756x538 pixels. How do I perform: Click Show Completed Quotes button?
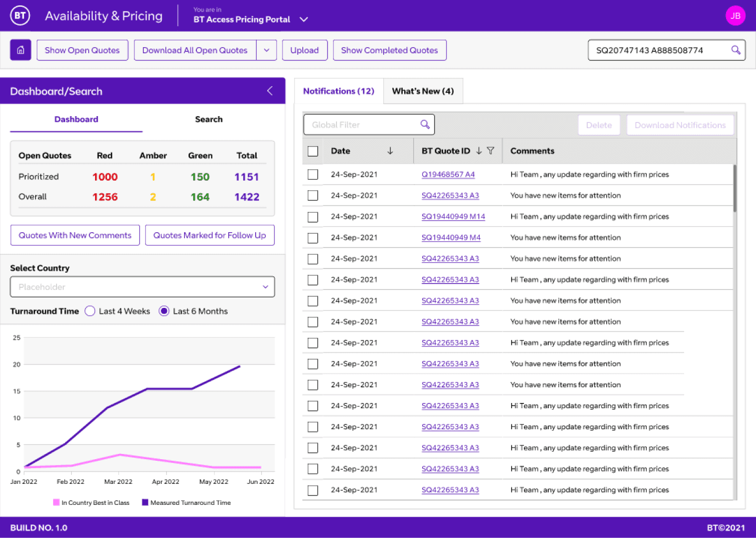coord(390,50)
